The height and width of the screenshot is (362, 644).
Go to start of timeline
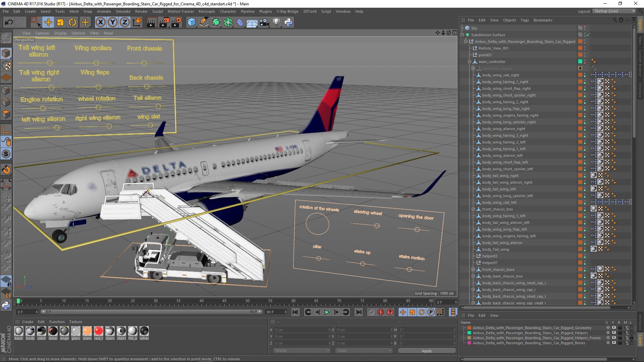pyautogui.click(x=295, y=312)
